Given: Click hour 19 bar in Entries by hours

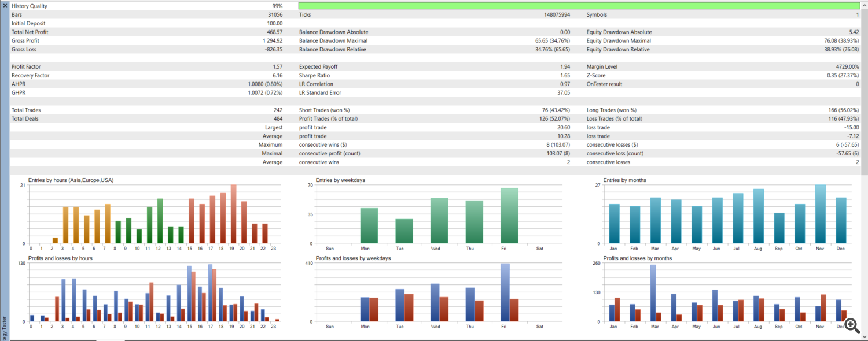Looking at the screenshot, I should tap(233, 214).
